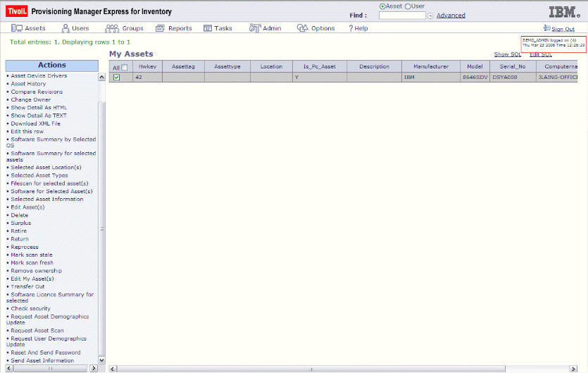Click the Surplus action
The image size is (588, 373).
coord(20,223)
